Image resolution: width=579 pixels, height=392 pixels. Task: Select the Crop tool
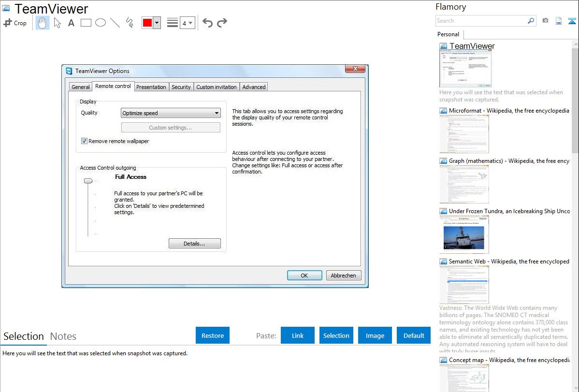(x=15, y=23)
